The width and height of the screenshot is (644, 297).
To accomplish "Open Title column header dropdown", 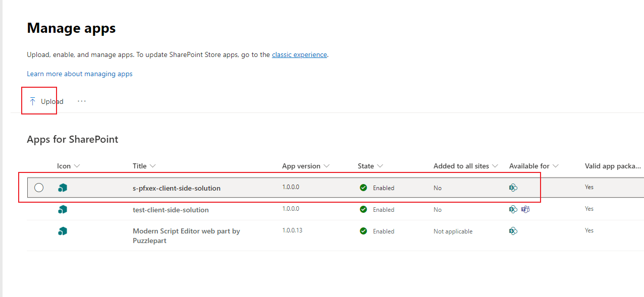I will coord(144,166).
